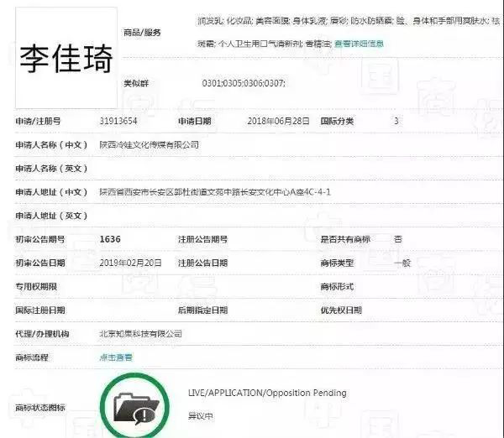Viewport: 504px width, 438px height.
Task: Click the 申请日期 label
Action: [195, 121]
